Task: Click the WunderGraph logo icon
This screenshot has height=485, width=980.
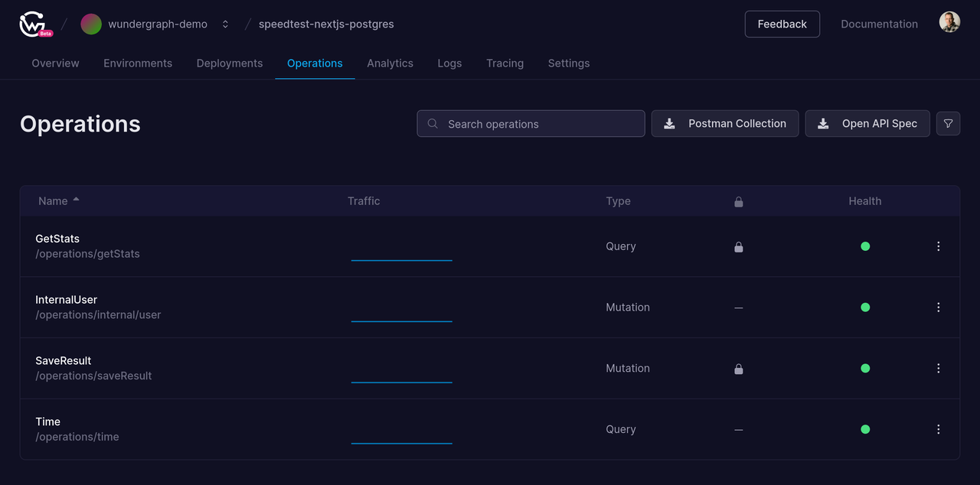Action: tap(34, 24)
